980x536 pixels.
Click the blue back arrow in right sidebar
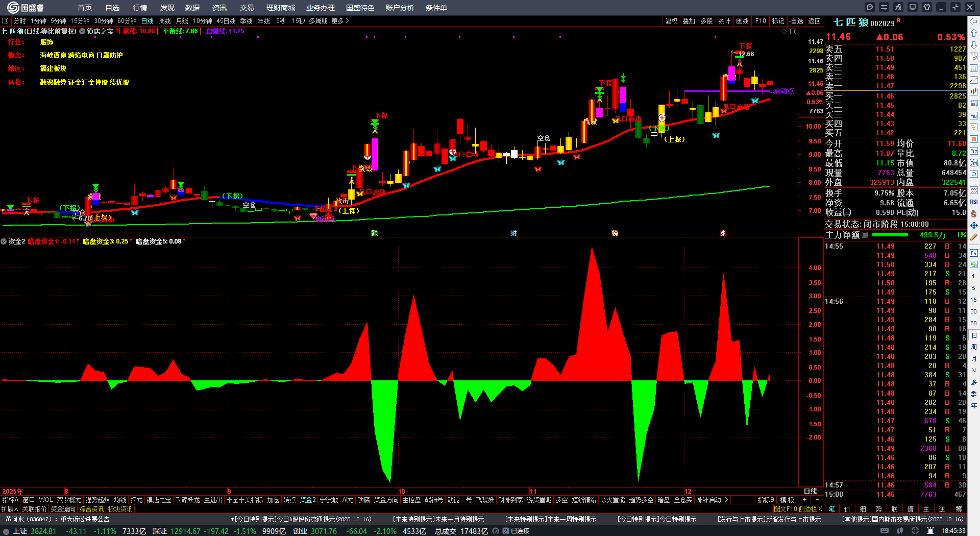[974, 21]
